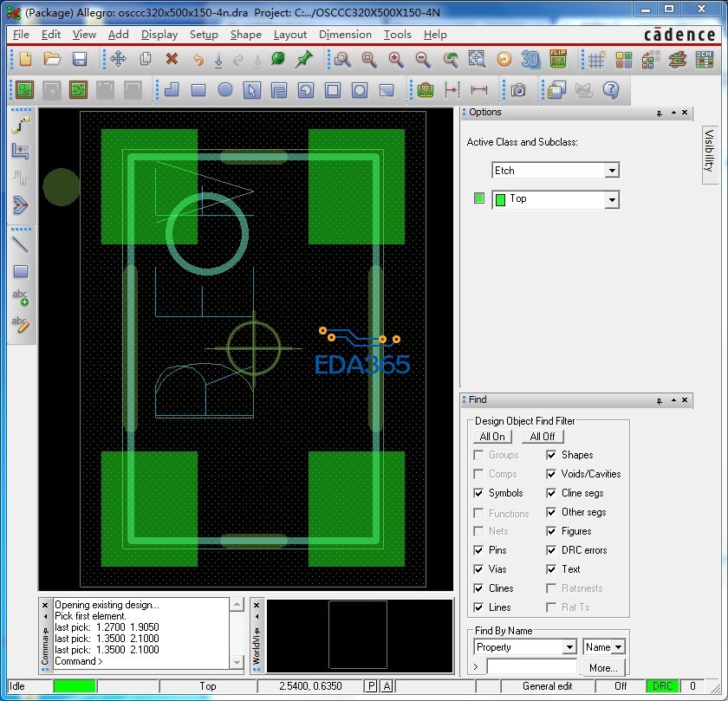The width and height of the screenshot is (728, 701).
Task: Click the More... button
Action: point(603,667)
